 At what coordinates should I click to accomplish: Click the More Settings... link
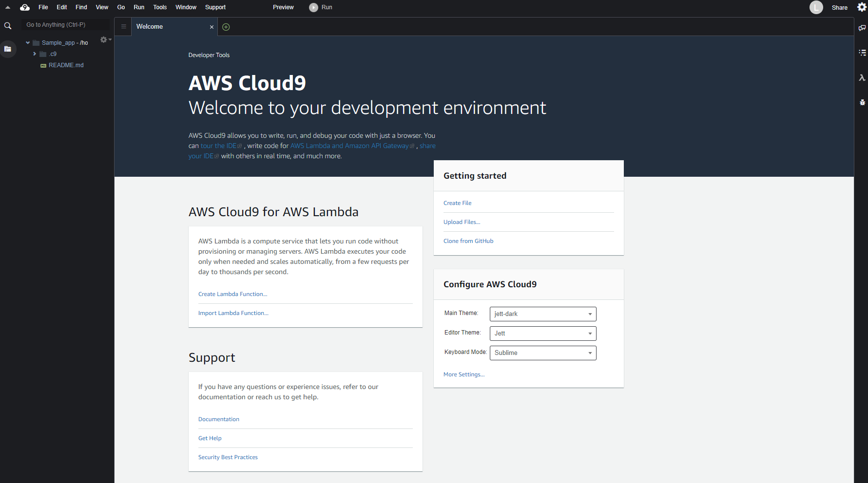coord(464,374)
